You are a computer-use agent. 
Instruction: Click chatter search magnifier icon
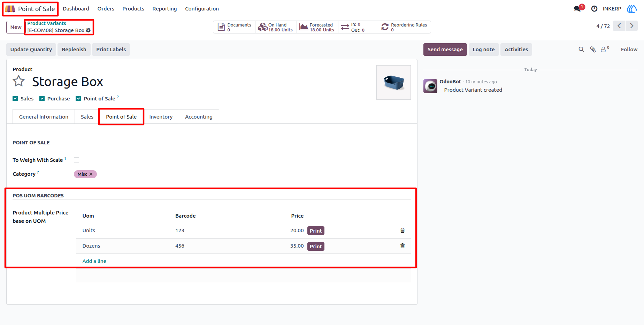[x=581, y=50]
